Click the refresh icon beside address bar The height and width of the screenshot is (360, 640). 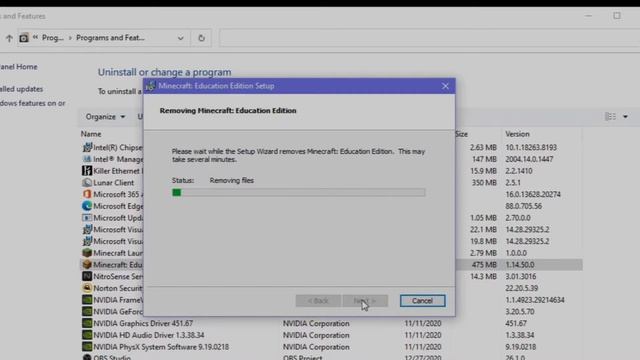(x=201, y=38)
